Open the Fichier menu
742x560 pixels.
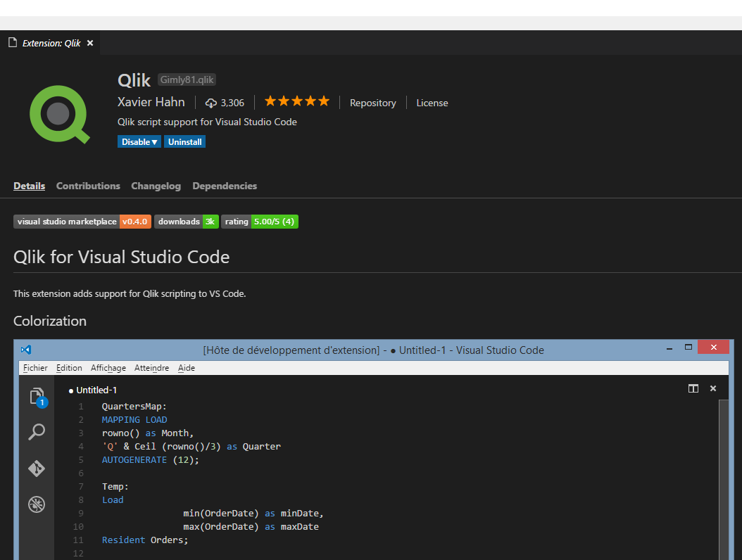35,367
